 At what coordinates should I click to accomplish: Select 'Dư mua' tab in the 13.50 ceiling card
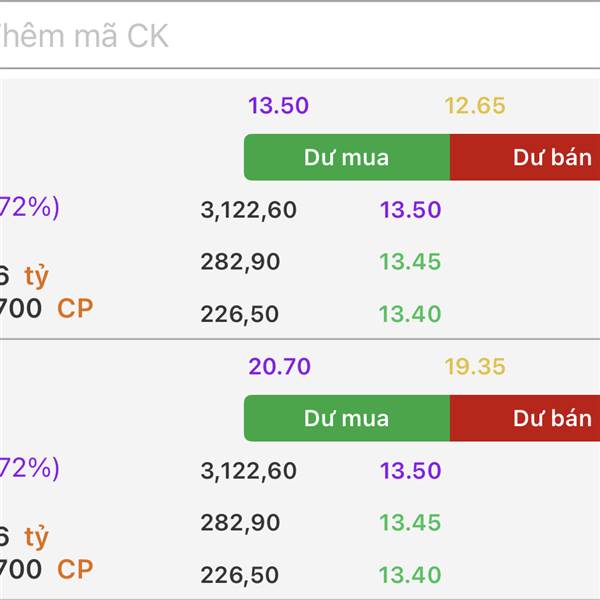pyautogui.click(x=347, y=157)
